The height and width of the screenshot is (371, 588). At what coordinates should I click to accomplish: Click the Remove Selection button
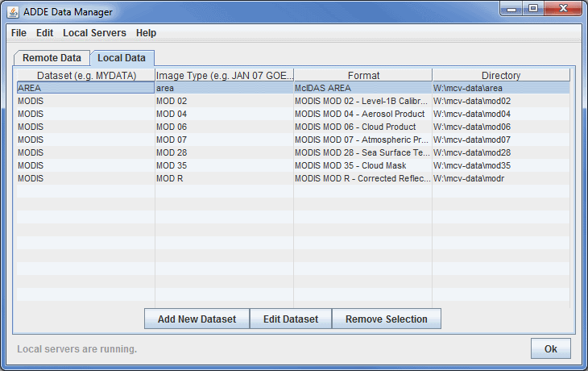point(387,319)
